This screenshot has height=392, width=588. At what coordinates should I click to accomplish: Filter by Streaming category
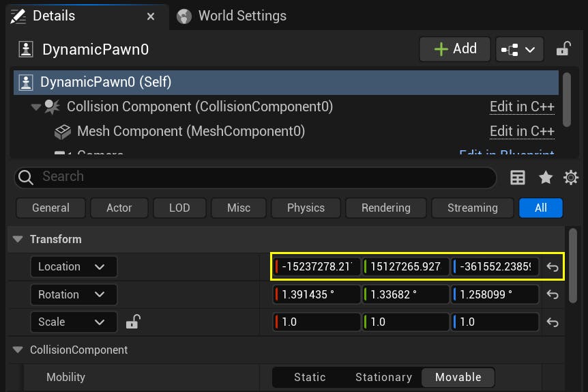coord(473,208)
